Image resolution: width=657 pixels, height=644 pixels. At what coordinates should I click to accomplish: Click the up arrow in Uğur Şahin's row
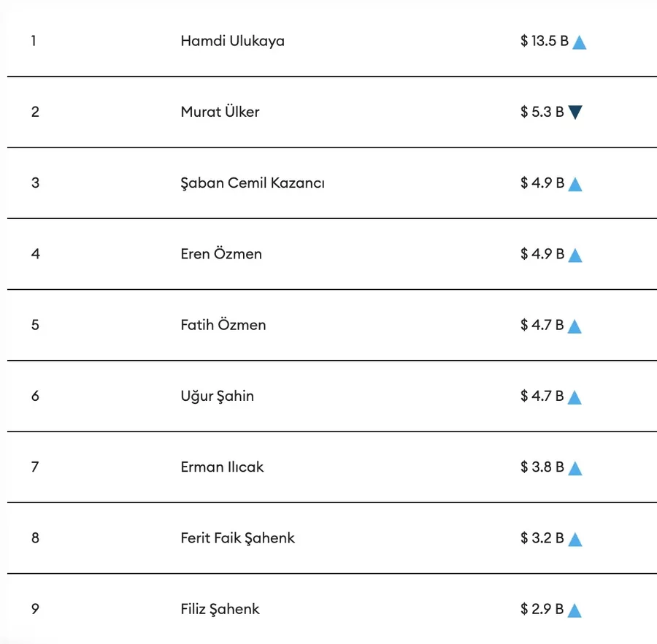[x=575, y=397]
